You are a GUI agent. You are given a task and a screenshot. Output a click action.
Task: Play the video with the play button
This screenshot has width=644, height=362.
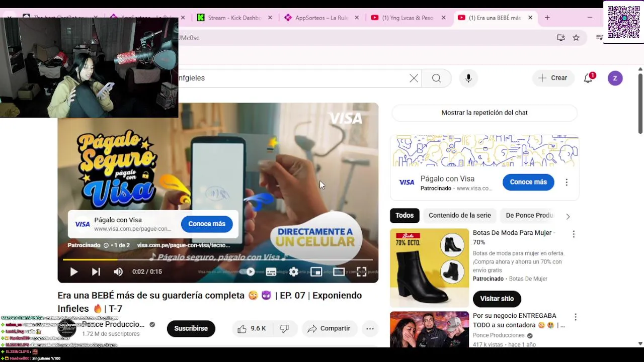tap(74, 271)
